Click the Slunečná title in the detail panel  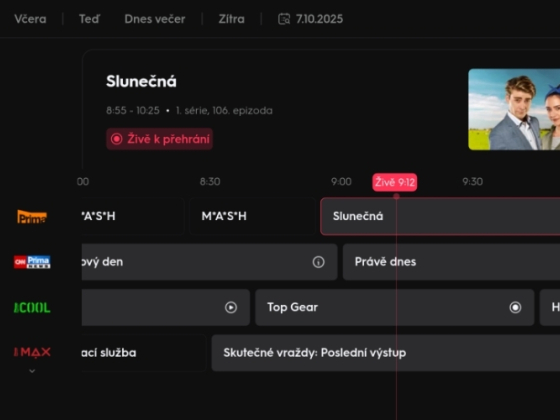(141, 81)
